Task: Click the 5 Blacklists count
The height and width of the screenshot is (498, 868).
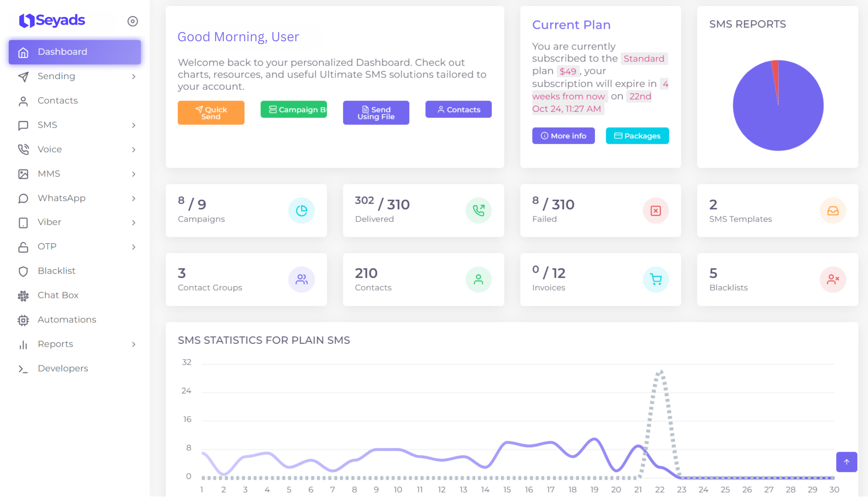Action: (713, 273)
